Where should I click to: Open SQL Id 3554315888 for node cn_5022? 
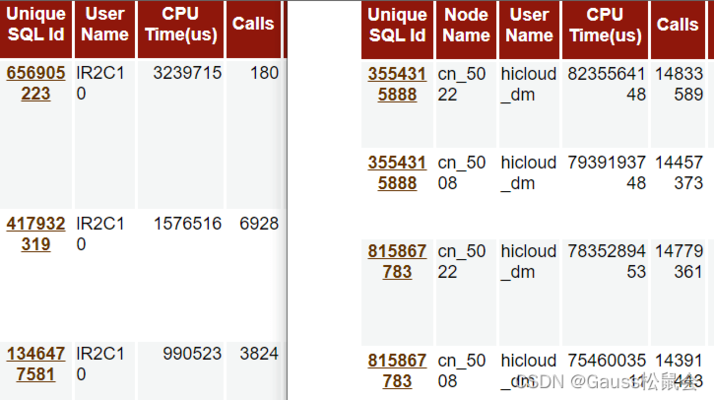tap(397, 84)
